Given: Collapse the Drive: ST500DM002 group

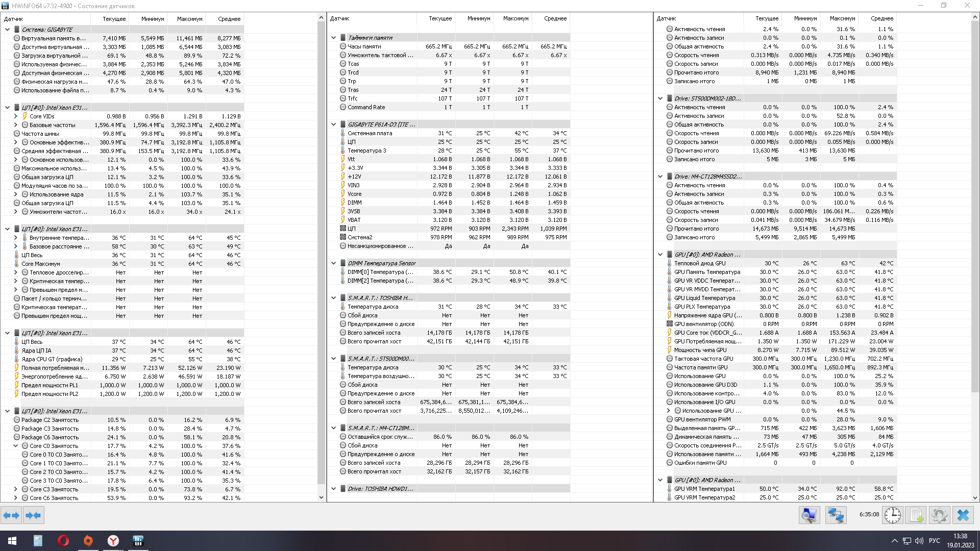Looking at the screenshot, I should 660,98.
